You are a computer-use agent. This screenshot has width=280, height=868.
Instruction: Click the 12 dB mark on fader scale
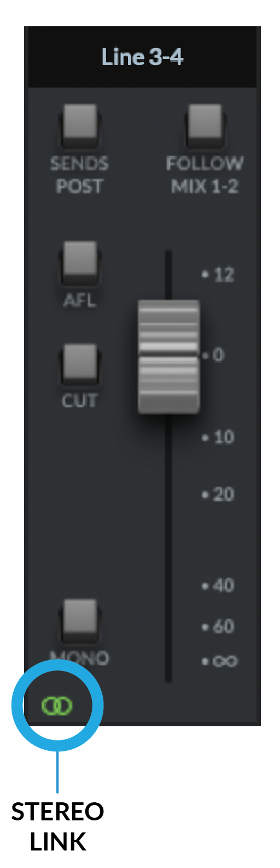coord(218,275)
